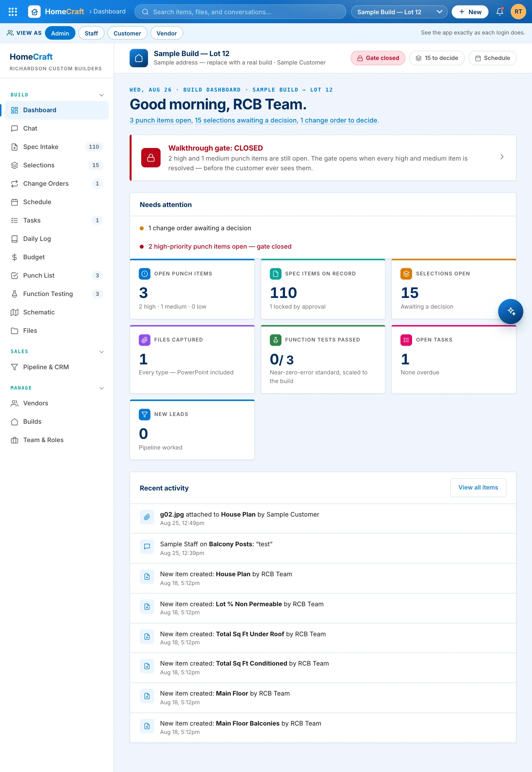Viewport: 532px width, 772px height.
Task: Click the Gate closed status pill
Action: coord(378,58)
